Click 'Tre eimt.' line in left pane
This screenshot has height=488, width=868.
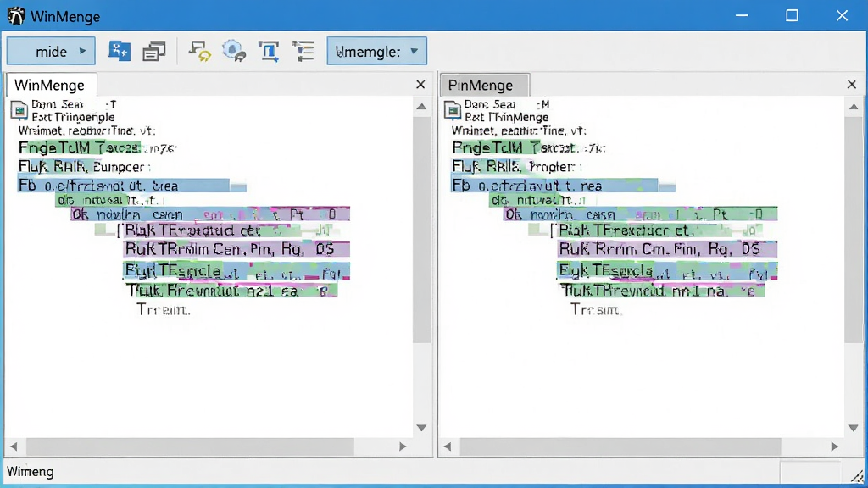164,310
